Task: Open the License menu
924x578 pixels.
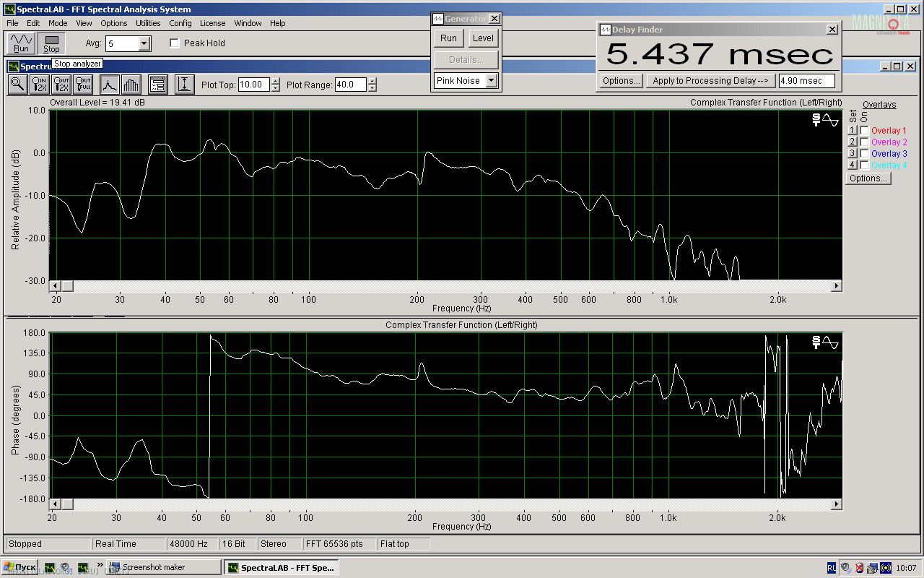Action: tap(212, 23)
